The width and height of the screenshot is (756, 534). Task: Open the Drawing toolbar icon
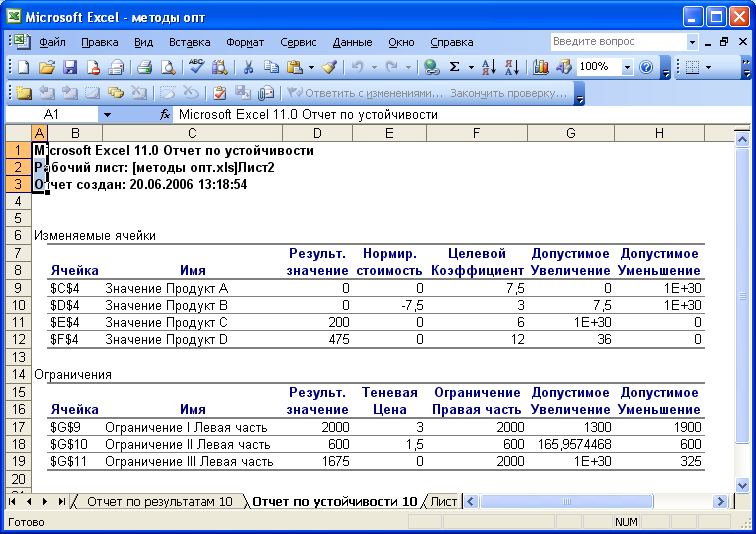(564, 67)
